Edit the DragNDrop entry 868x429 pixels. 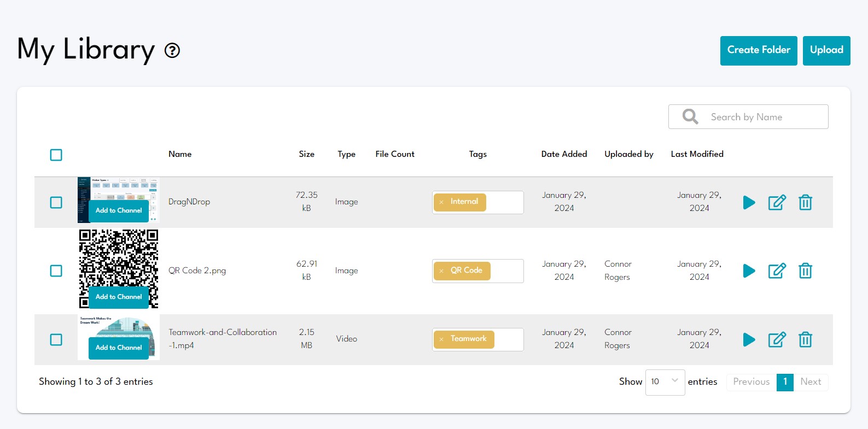777,202
